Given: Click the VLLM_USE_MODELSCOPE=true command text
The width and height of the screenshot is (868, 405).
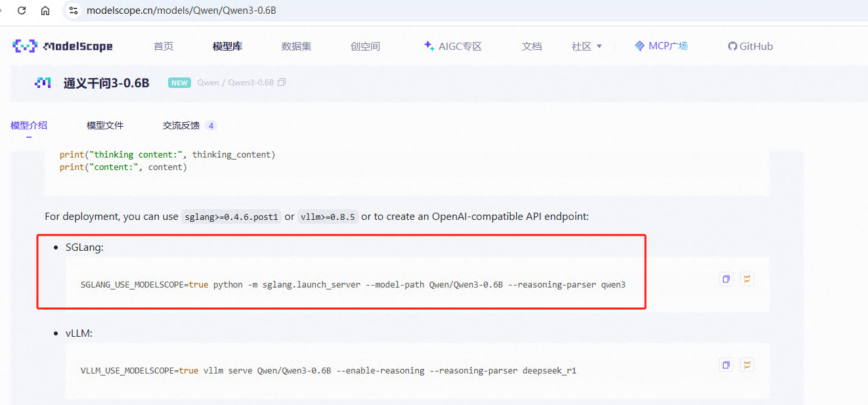Looking at the screenshot, I should tap(139, 371).
